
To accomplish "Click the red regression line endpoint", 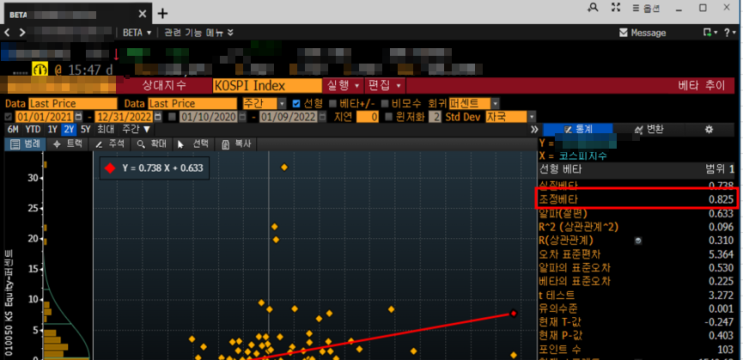I will (x=513, y=313).
